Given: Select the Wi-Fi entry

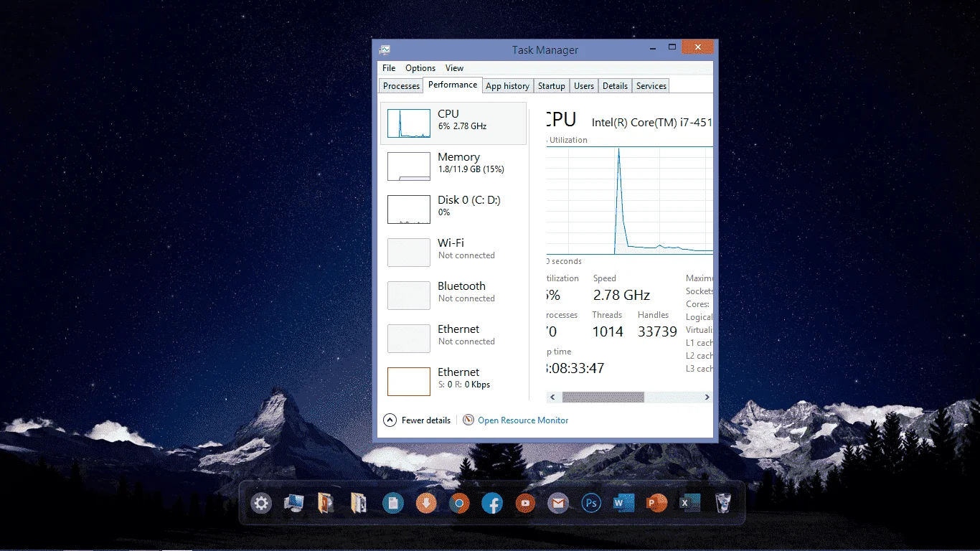Looking at the screenshot, I should click(x=453, y=253).
